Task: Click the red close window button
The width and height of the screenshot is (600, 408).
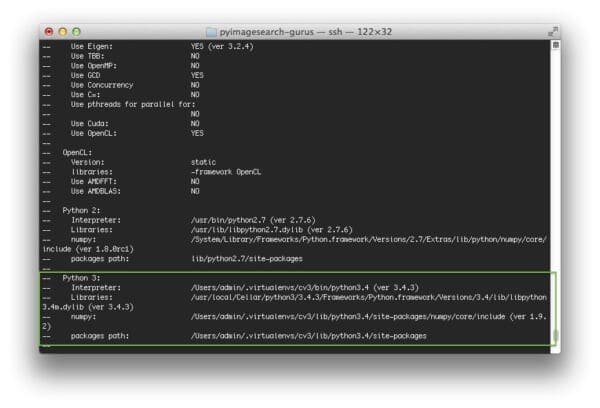Action: (49, 32)
